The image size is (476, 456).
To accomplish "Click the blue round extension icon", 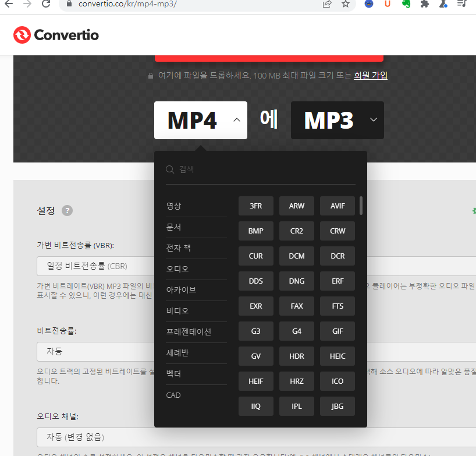I will 369,4.
